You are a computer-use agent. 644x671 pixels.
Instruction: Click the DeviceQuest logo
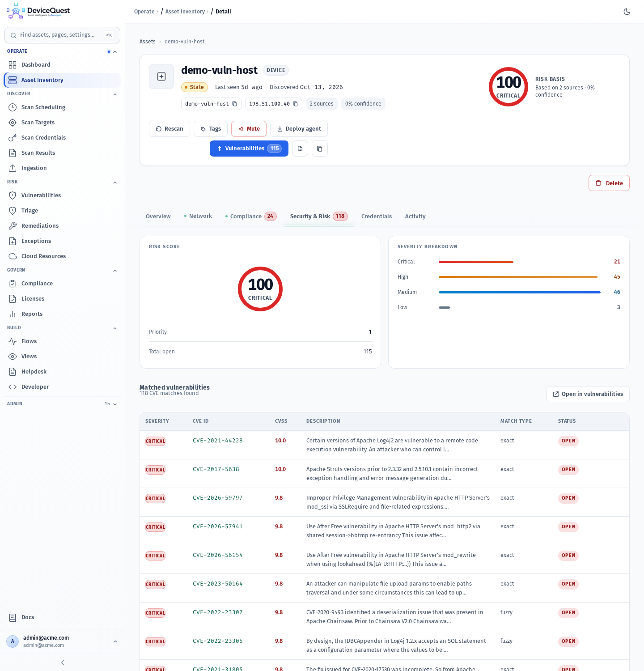point(38,11)
